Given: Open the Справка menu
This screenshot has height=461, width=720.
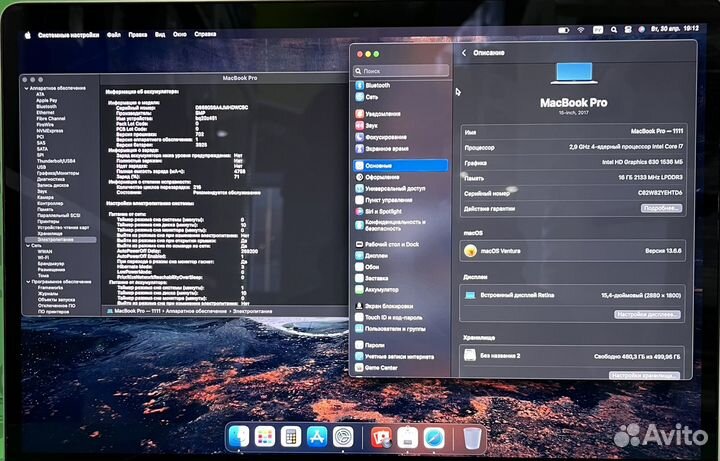Looking at the screenshot, I should pos(205,34).
